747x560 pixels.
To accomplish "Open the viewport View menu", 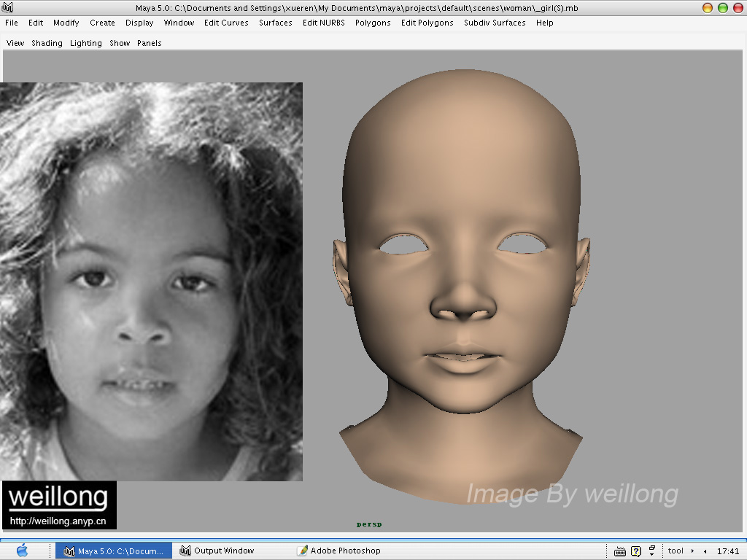I will [x=15, y=43].
